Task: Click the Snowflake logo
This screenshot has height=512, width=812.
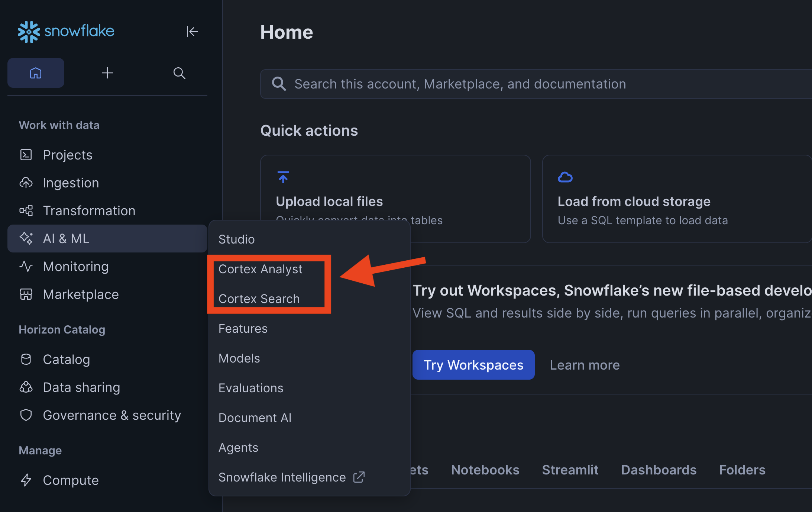Action: click(66, 32)
